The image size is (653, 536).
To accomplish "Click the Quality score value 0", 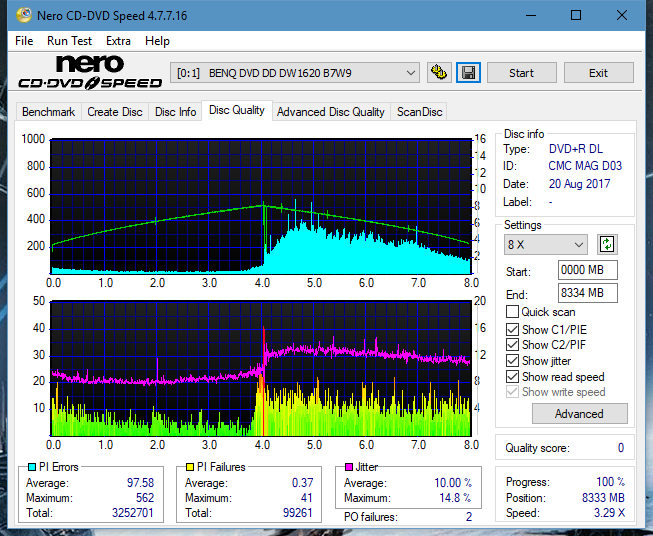I will click(x=621, y=448).
